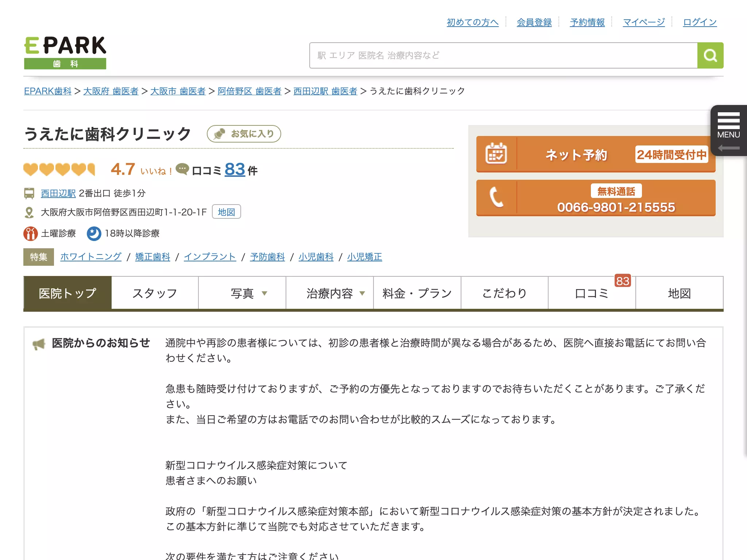Expand the 治療内容 tab dropdown arrow
The height and width of the screenshot is (560, 747).
tap(362, 293)
